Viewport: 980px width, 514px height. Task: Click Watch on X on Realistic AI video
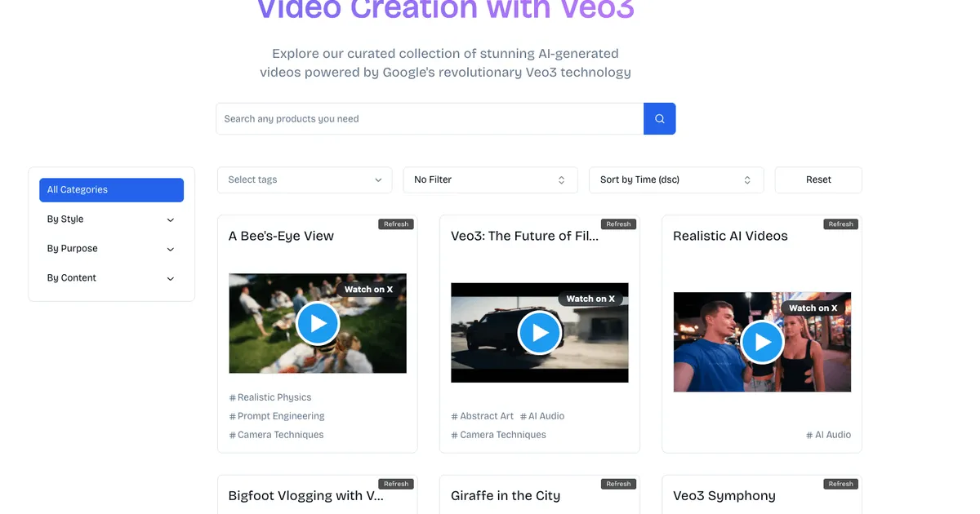(x=813, y=308)
